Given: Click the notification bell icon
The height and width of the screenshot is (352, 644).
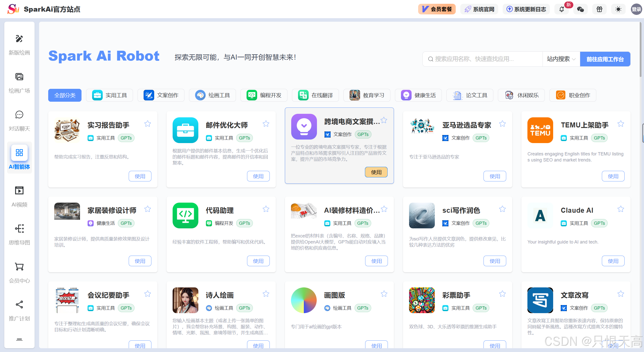Looking at the screenshot, I should (561, 9).
